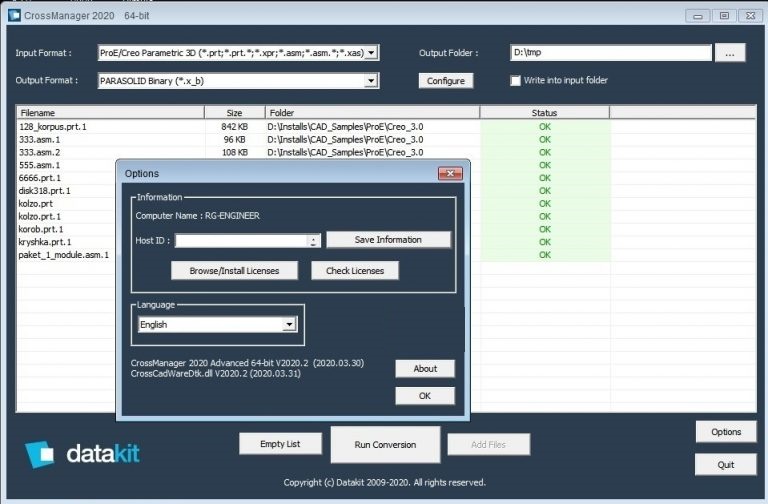Click the Host ID input field

pyautogui.click(x=241, y=240)
